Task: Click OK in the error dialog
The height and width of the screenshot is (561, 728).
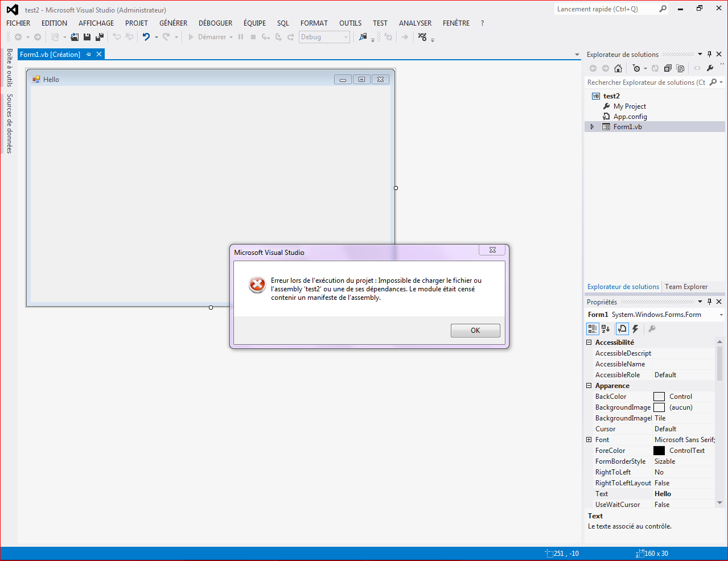Action: (x=475, y=330)
